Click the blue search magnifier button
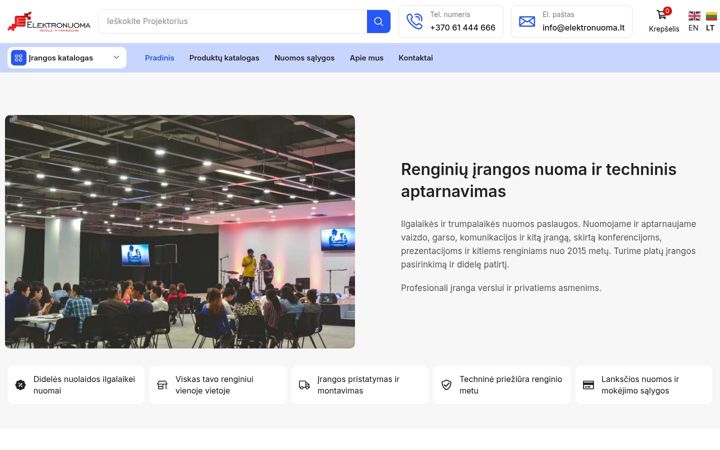Viewport: 720px width, 450px height. click(378, 22)
